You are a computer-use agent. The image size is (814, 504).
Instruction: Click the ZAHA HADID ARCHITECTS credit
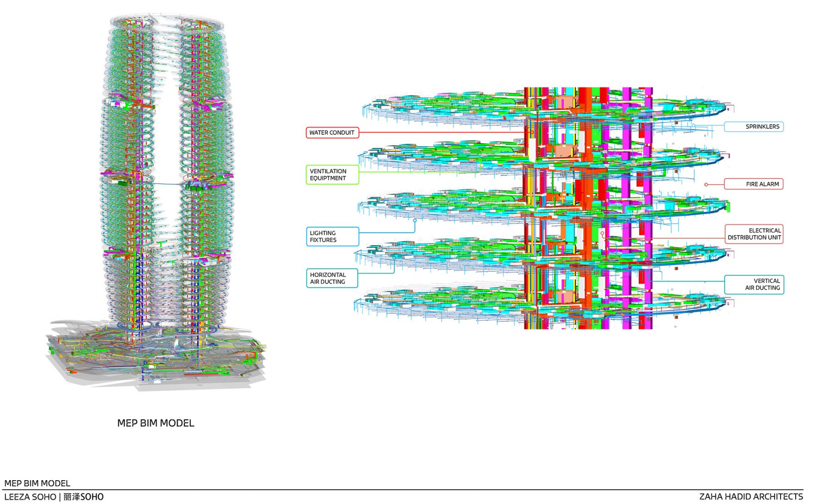(751, 497)
